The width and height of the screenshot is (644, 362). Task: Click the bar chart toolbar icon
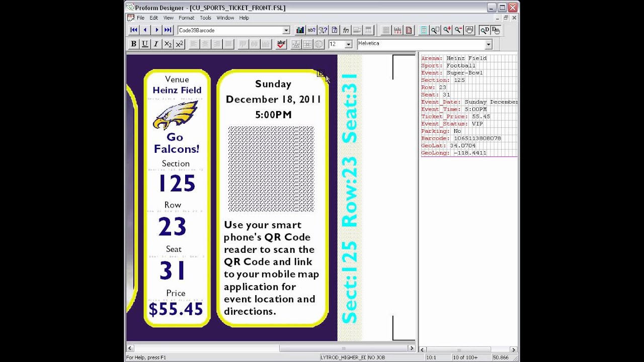coord(300,30)
